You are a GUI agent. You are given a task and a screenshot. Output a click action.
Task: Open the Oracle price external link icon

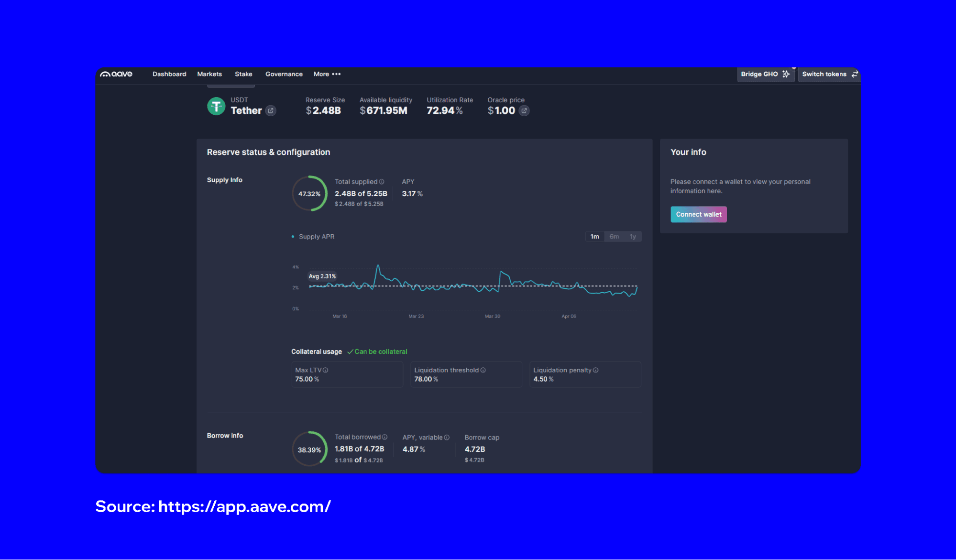[x=524, y=110]
